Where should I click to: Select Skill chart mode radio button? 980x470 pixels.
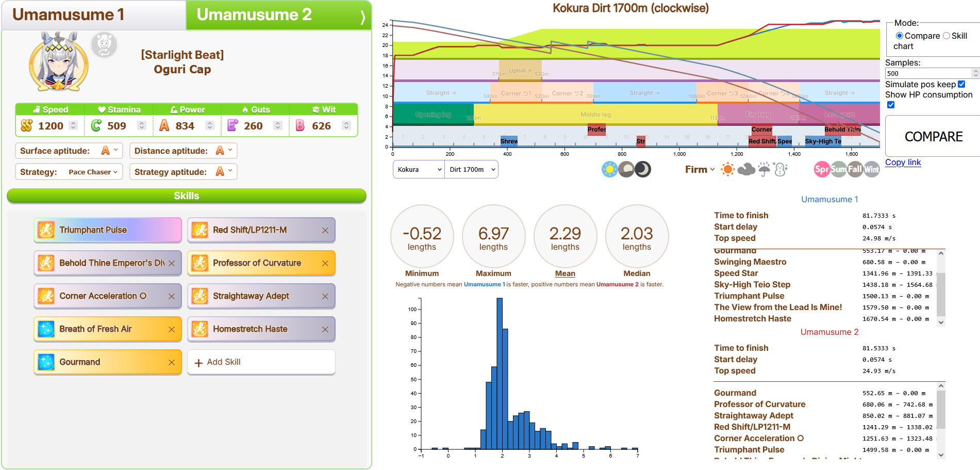point(946,36)
